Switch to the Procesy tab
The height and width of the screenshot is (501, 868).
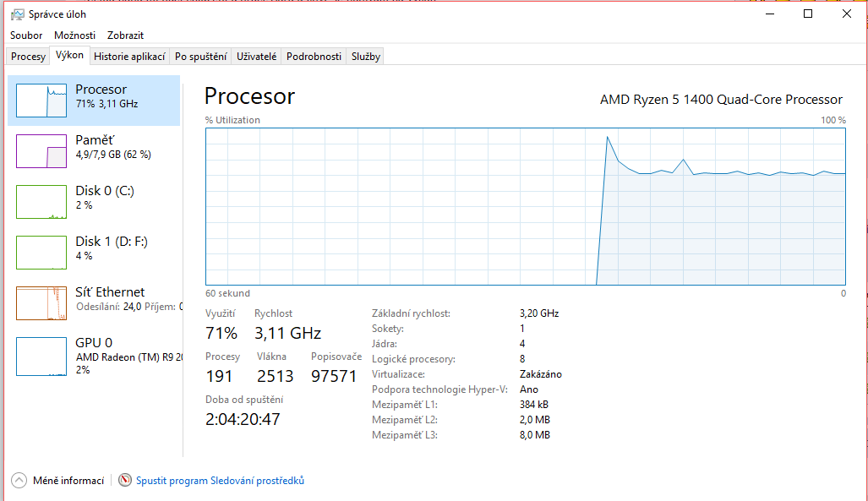click(28, 57)
